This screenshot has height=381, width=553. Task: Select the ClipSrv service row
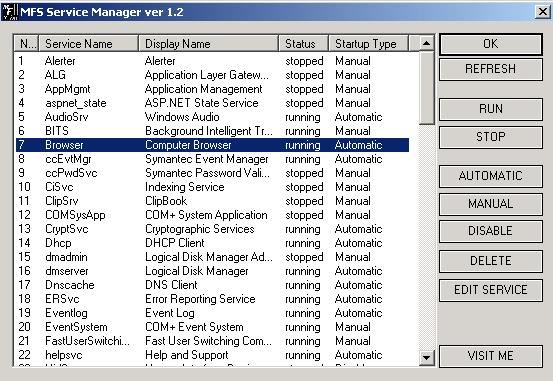coord(212,201)
